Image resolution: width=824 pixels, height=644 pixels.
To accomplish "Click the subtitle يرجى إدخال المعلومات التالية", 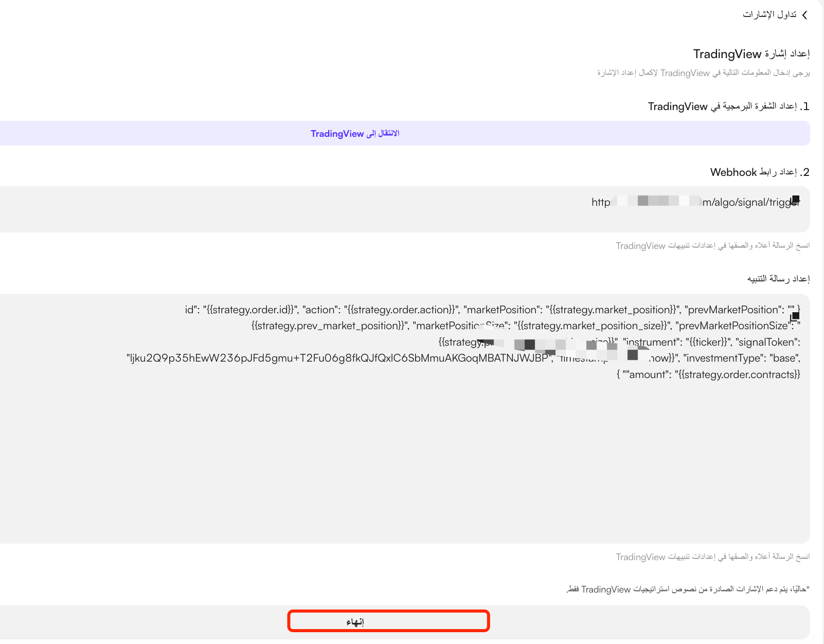I will click(x=704, y=73).
